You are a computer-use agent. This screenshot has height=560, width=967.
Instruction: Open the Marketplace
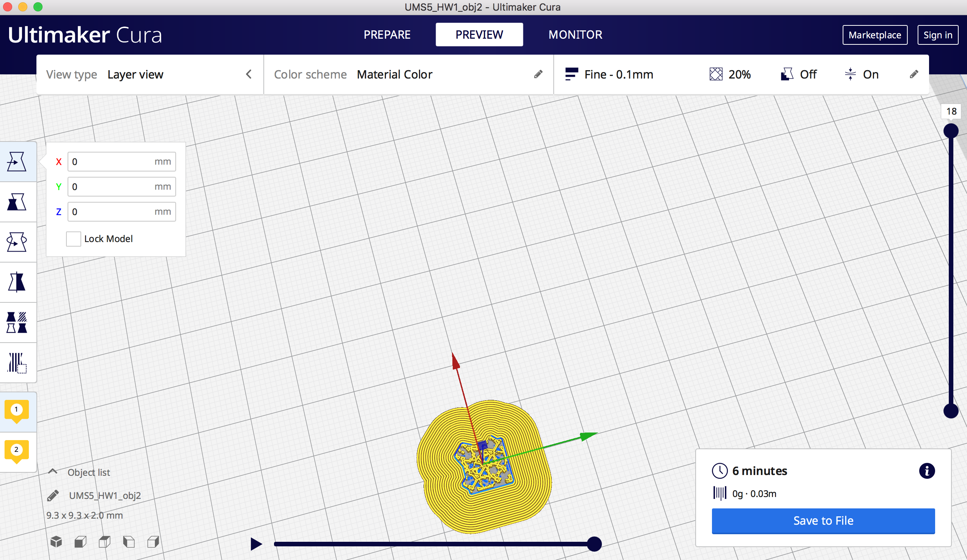pyautogui.click(x=874, y=35)
